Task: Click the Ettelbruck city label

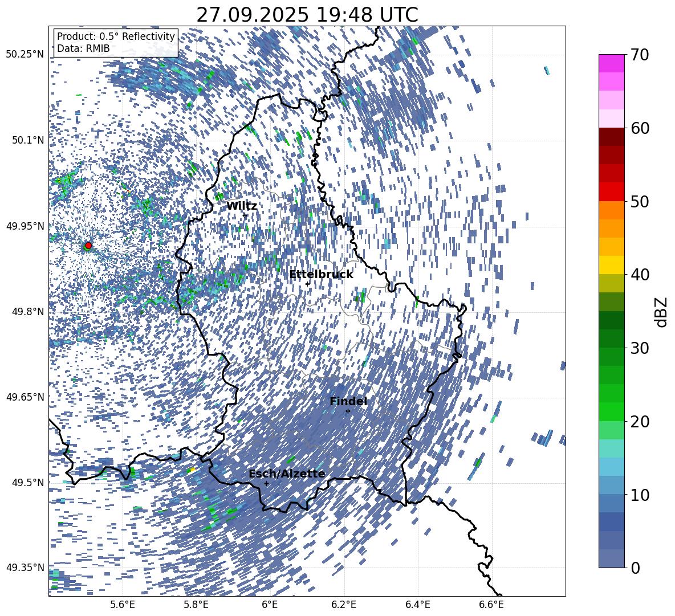Action: pos(321,275)
